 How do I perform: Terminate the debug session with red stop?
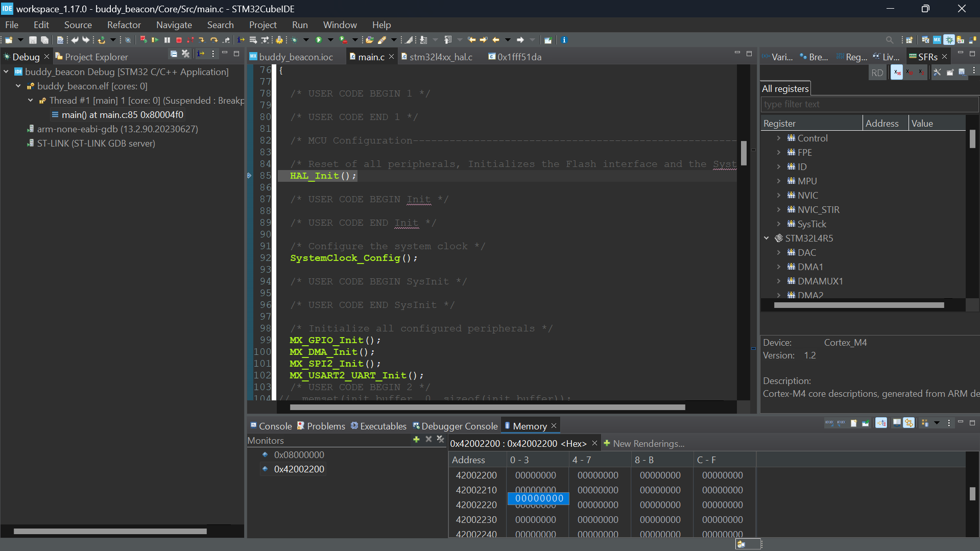point(179,40)
